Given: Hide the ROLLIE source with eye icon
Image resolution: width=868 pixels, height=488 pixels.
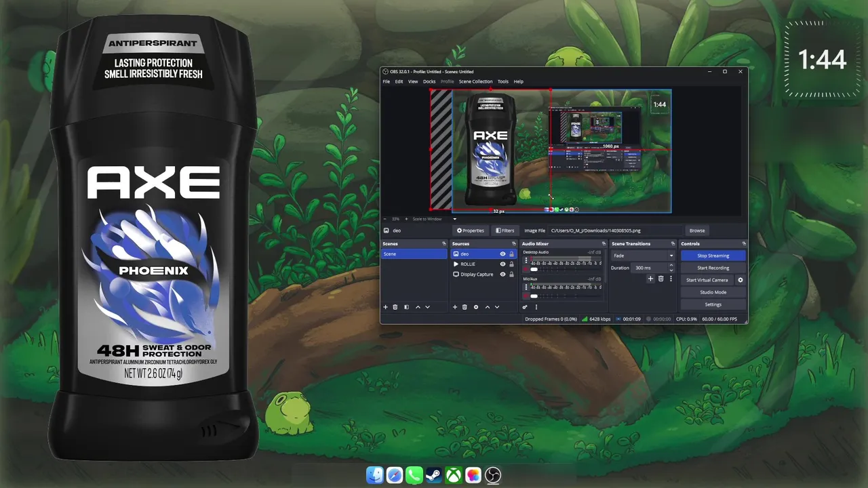Looking at the screenshot, I should (502, 264).
